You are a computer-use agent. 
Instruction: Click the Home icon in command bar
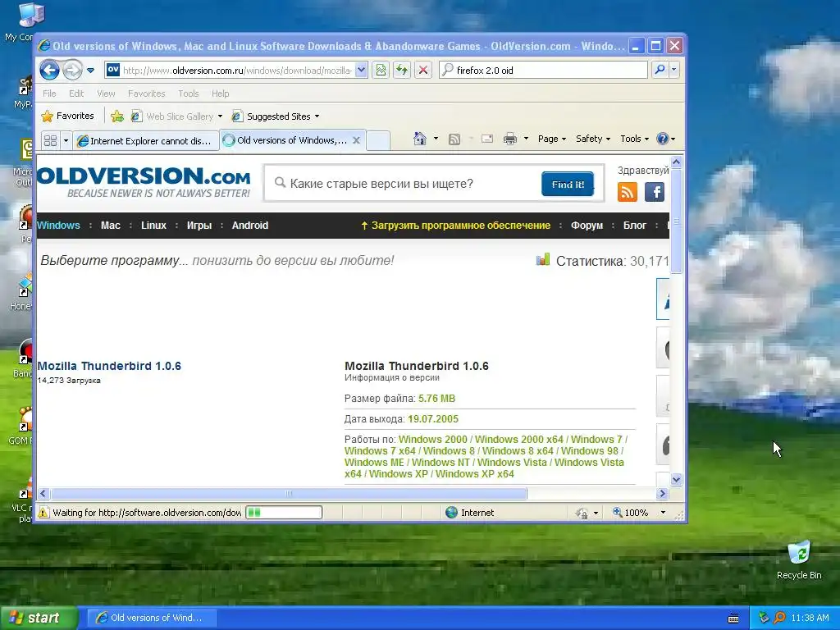419,139
